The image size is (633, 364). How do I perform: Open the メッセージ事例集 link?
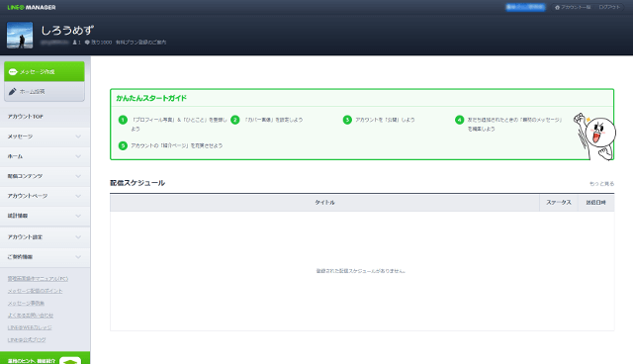(x=26, y=303)
